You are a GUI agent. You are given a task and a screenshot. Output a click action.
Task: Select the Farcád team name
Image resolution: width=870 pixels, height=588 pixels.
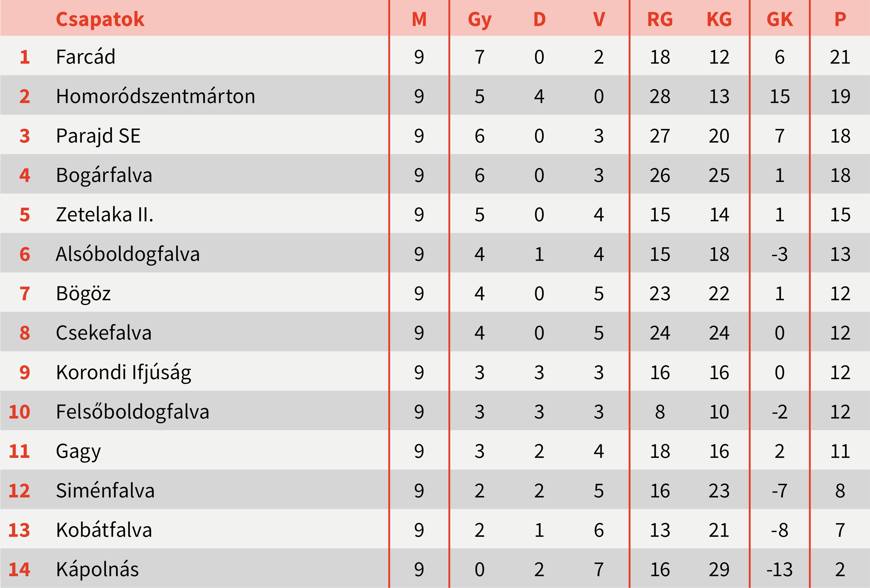pos(85,57)
